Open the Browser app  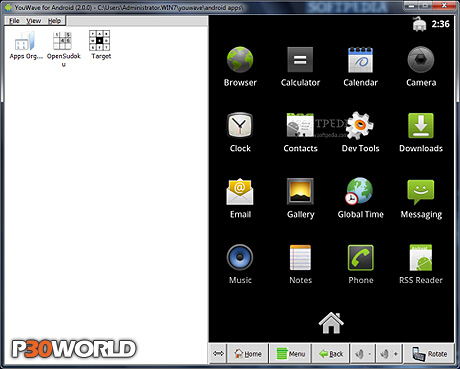coord(240,60)
